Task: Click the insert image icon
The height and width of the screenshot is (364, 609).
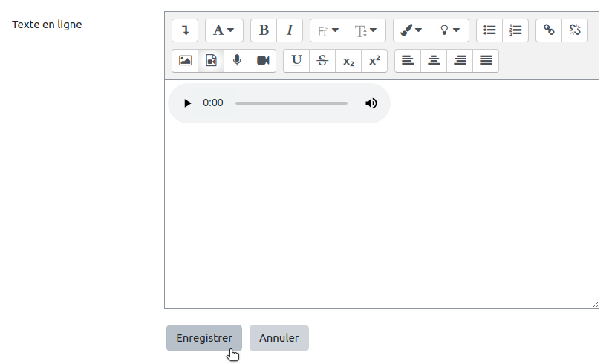Action: [185, 61]
